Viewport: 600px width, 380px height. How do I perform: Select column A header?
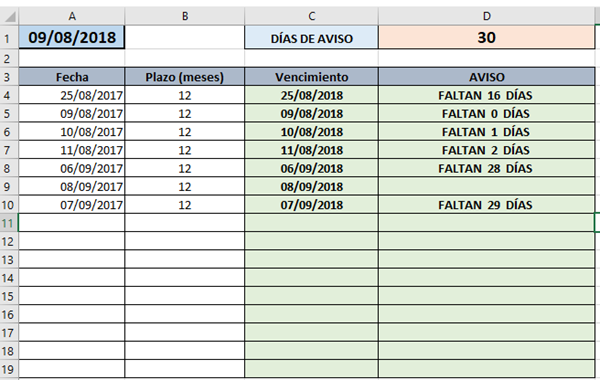point(72,16)
